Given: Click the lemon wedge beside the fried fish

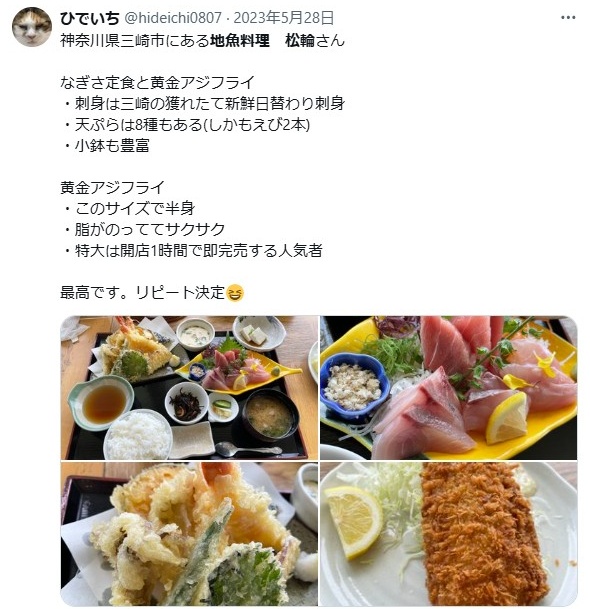Looking at the screenshot, I should [354, 521].
